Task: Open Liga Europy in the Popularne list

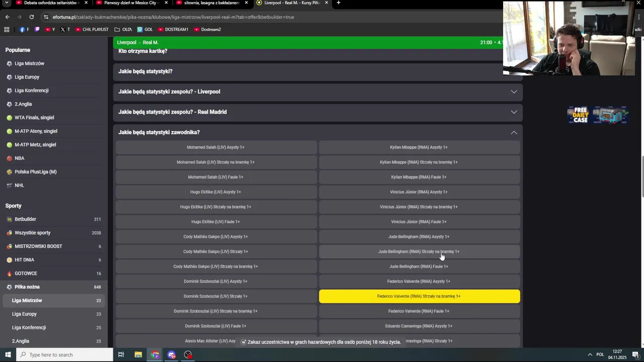Action: tap(27, 77)
